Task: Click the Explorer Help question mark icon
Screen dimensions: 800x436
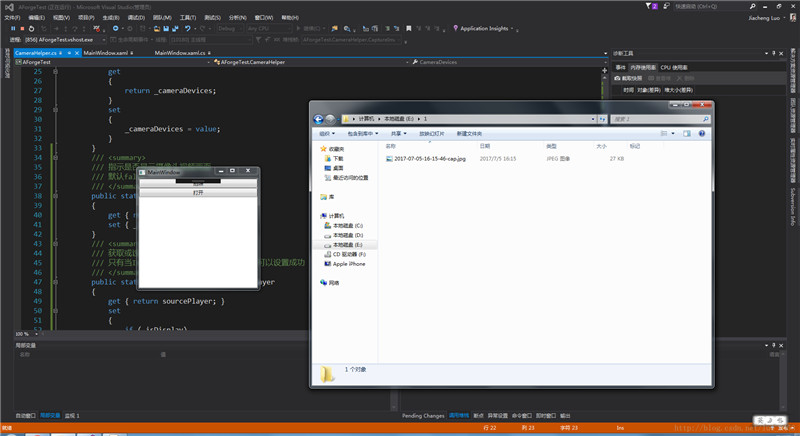Action: tap(702, 134)
